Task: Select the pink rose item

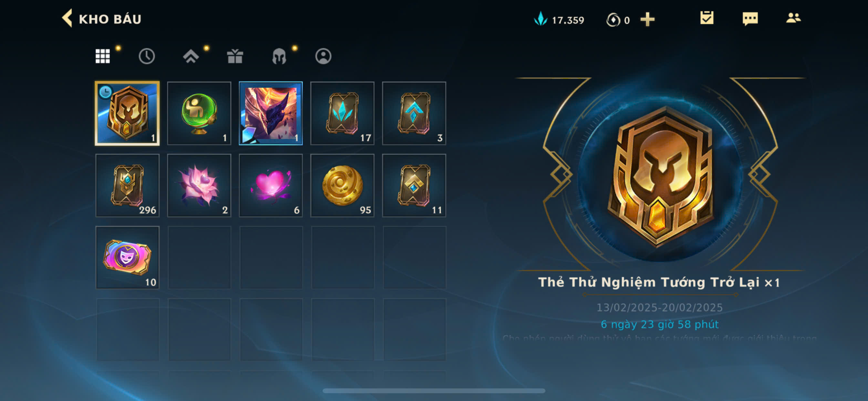Action: (199, 185)
